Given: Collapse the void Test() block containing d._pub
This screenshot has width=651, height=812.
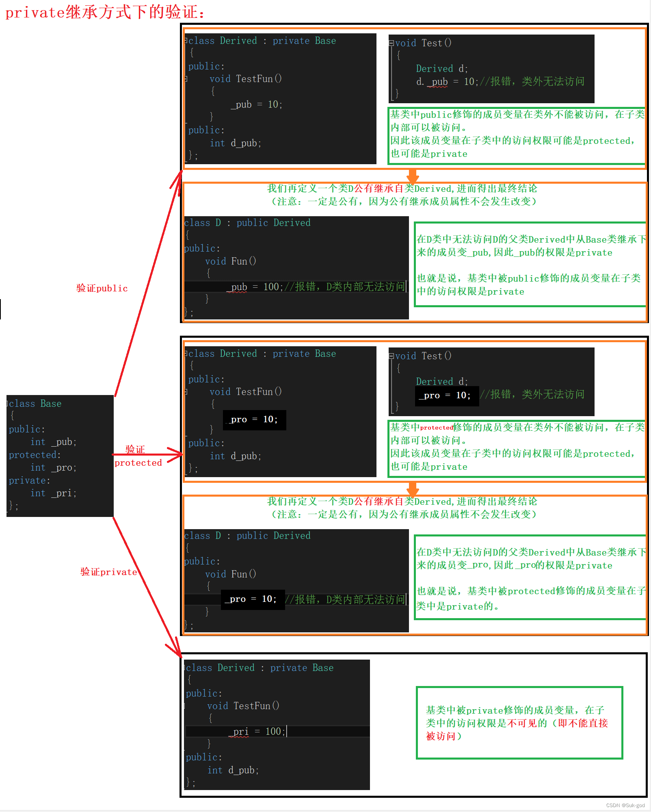Looking at the screenshot, I should (391, 43).
